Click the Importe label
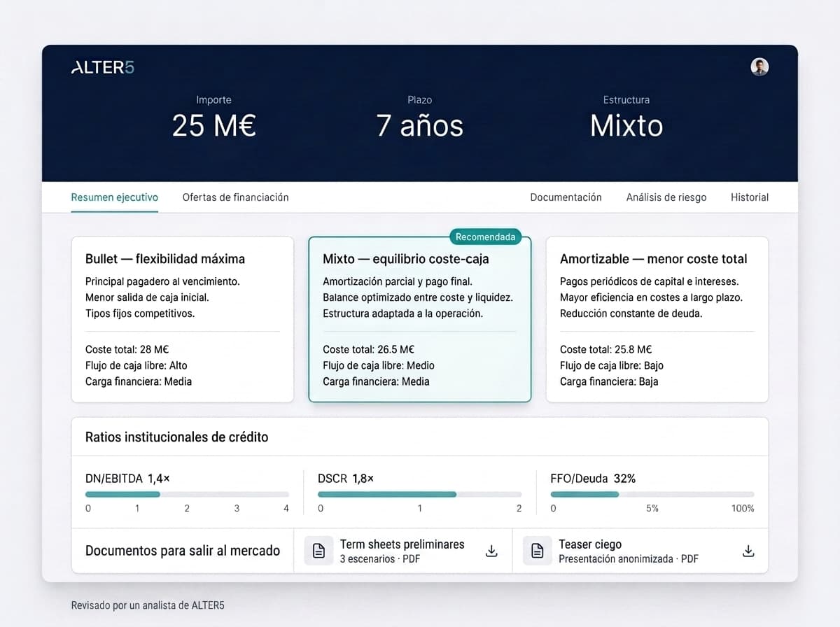Viewport: 840px width, 627px height. click(x=213, y=100)
